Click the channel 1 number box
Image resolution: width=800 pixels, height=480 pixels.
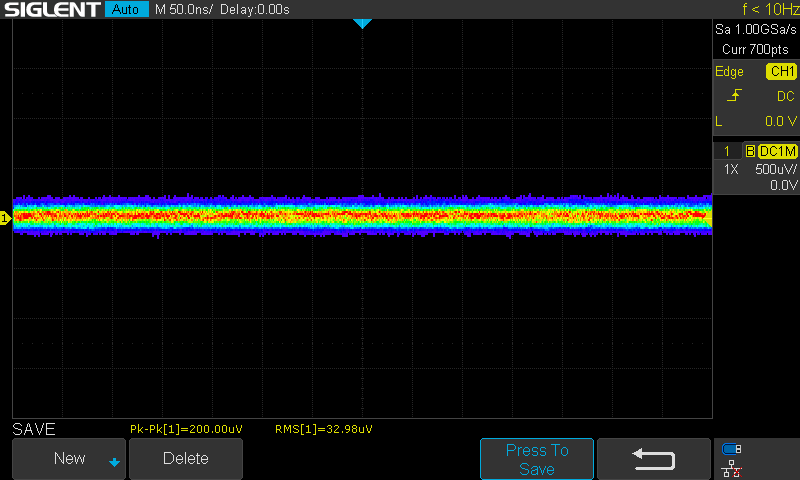pos(727,151)
